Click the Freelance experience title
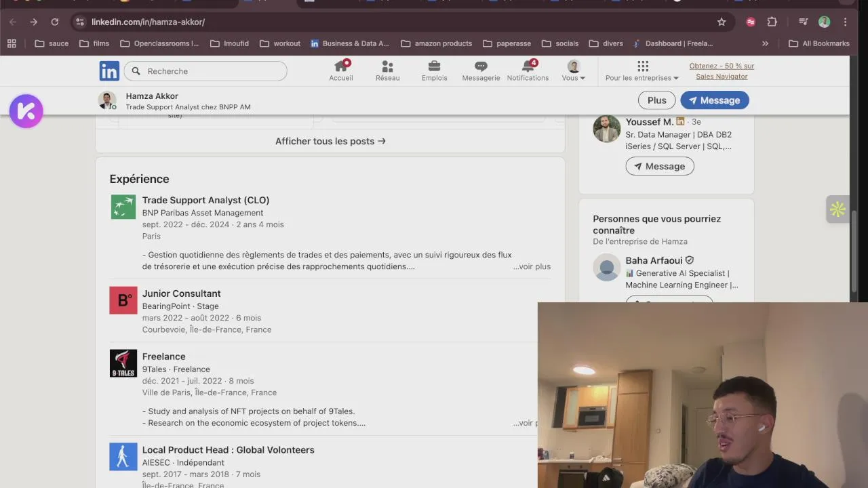This screenshot has height=488, width=868. 163,357
